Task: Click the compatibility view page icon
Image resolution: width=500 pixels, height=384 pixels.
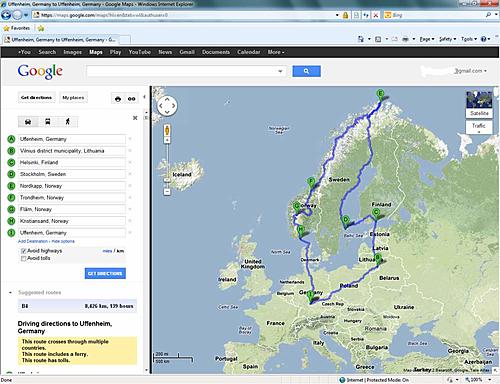Action: (x=356, y=15)
